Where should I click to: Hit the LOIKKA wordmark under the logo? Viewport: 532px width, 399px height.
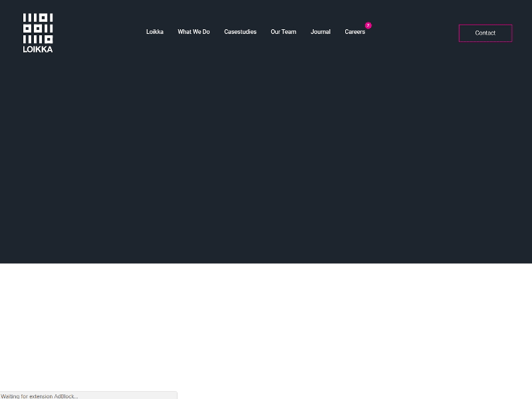[37, 48]
